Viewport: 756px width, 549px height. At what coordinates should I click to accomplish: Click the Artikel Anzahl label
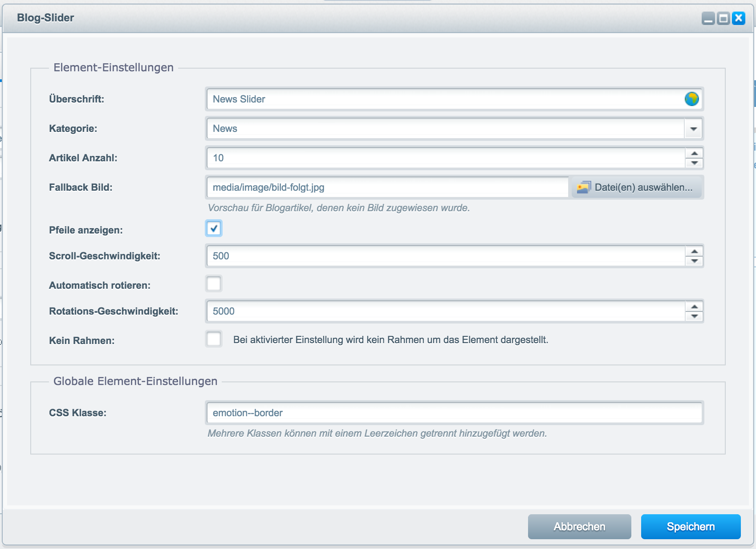tap(83, 158)
